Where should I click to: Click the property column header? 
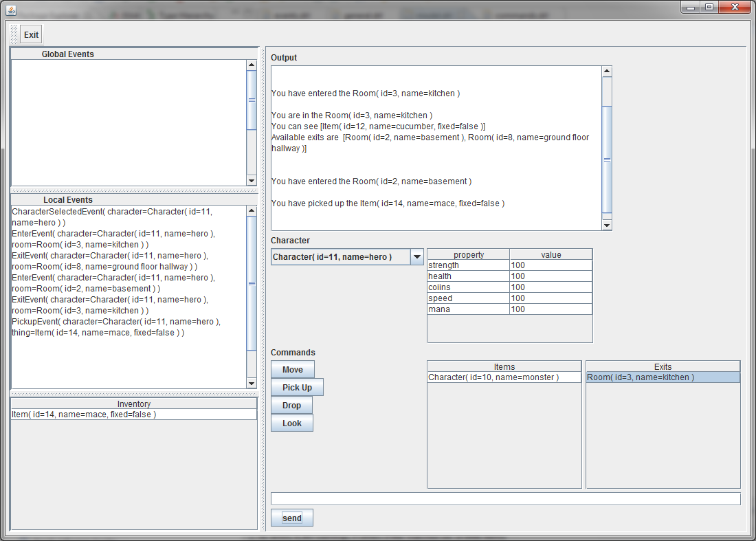[x=469, y=254]
